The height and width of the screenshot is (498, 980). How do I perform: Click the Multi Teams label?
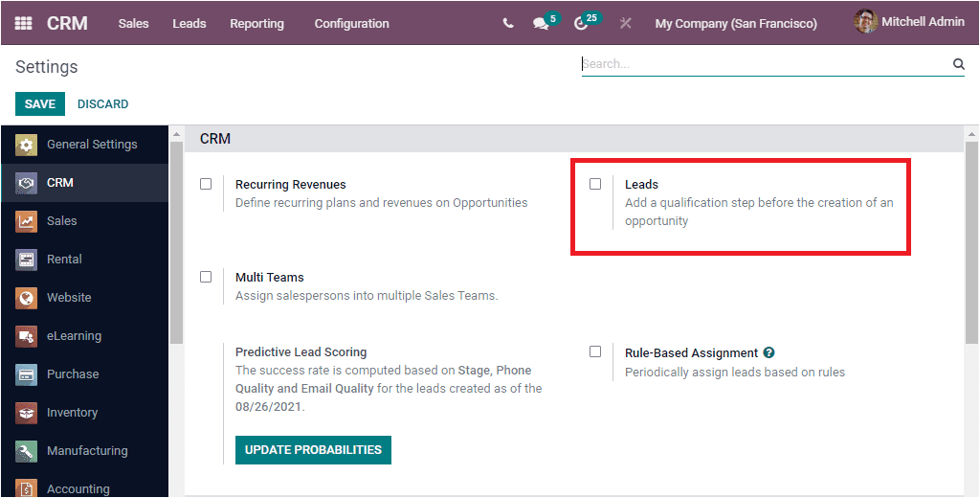(x=269, y=277)
